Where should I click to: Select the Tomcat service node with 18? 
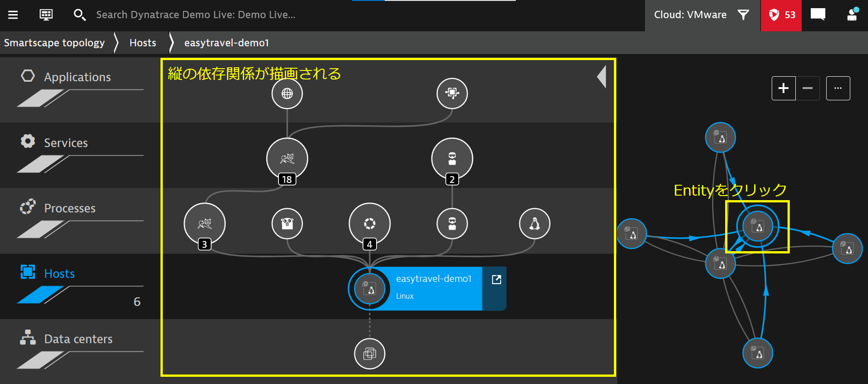287,159
